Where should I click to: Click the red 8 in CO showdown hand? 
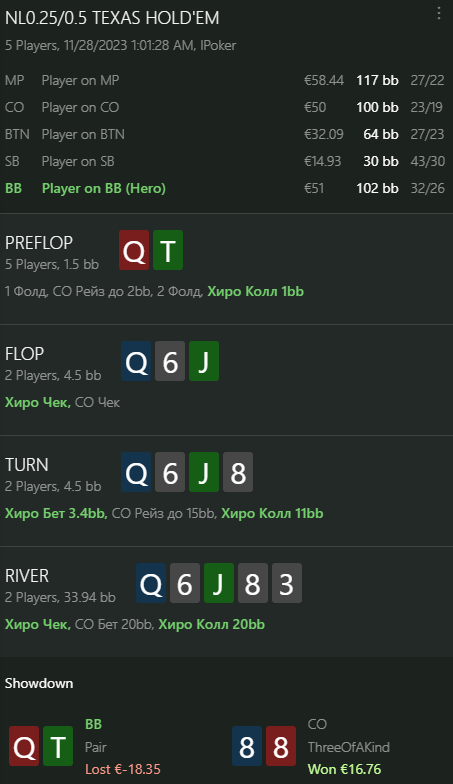[x=281, y=746]
